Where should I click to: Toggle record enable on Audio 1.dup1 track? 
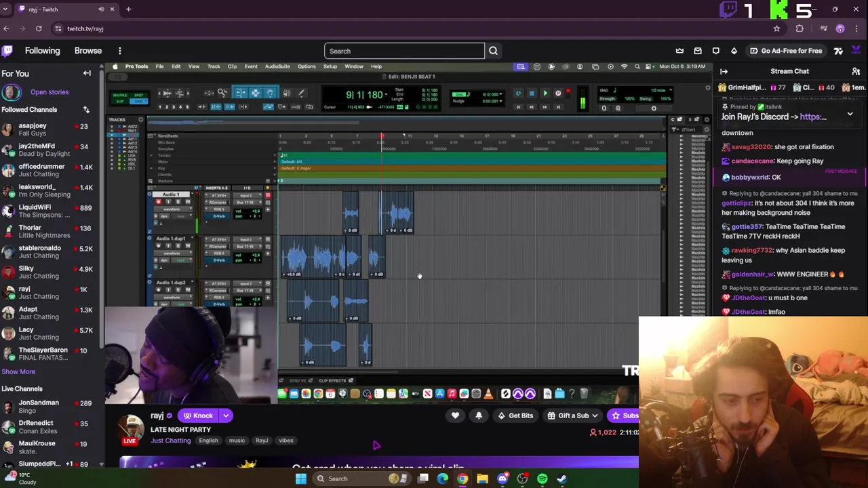[158, 246]
